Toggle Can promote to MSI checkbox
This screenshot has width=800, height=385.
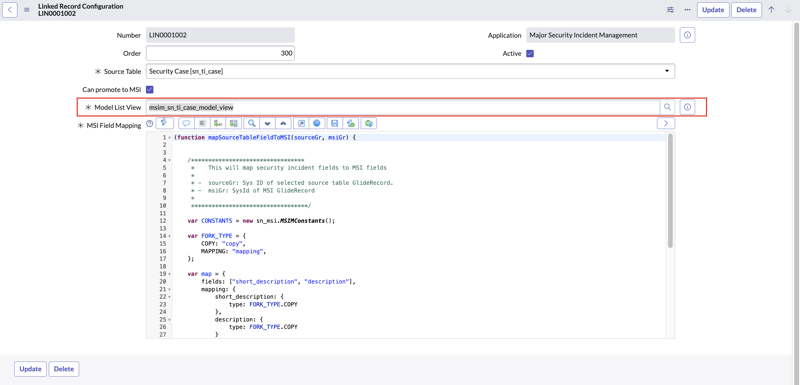(x=150, y=89)
